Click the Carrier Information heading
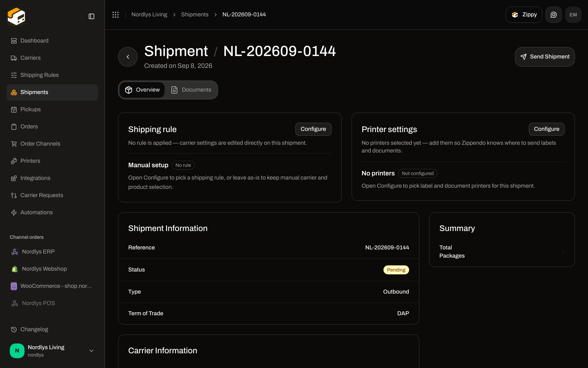Screen dimensions: 588x368 (x=163, y=350)
